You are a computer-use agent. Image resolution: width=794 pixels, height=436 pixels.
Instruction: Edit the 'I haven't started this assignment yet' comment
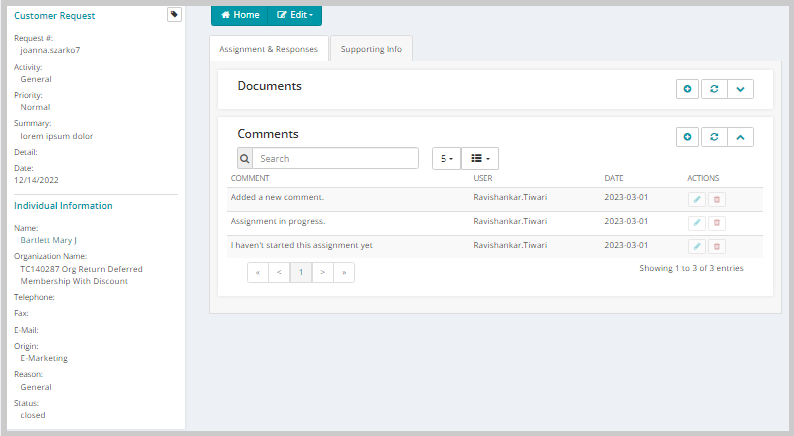[x=697, y=247]
